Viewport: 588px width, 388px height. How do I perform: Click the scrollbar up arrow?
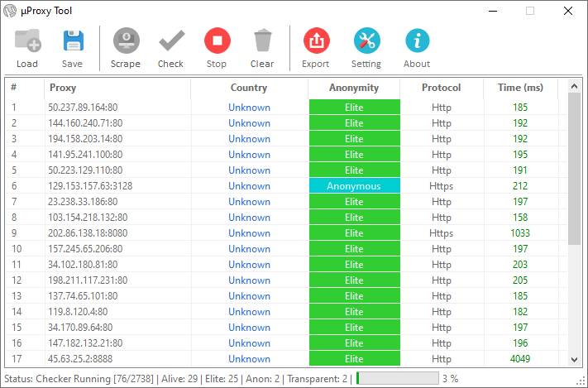tap(574, 87)
